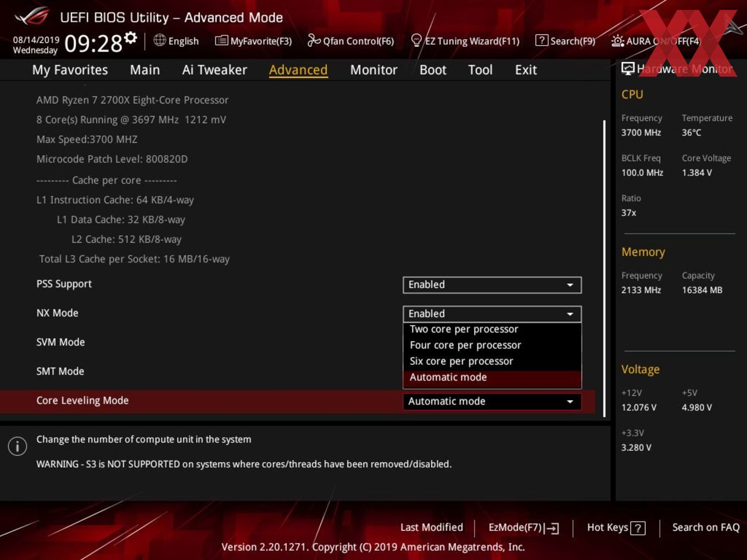Click the ROG logo icon
The image size is (747, 560).
(x=32, y=16)
